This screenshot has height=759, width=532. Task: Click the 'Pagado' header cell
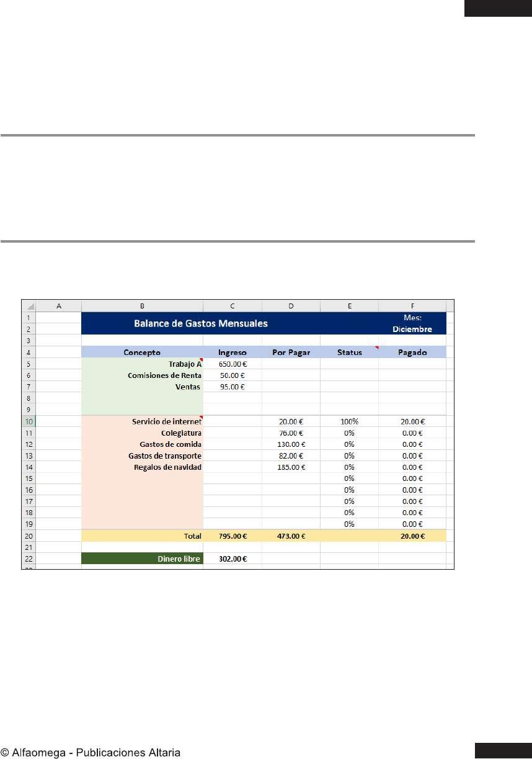(x=412, y=352)
